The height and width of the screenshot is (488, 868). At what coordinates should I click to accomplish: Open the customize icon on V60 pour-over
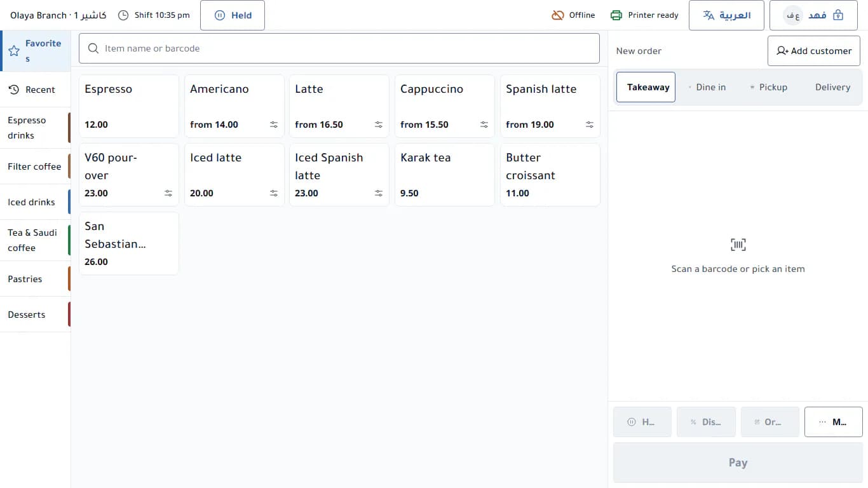click(x=168, y=193)
